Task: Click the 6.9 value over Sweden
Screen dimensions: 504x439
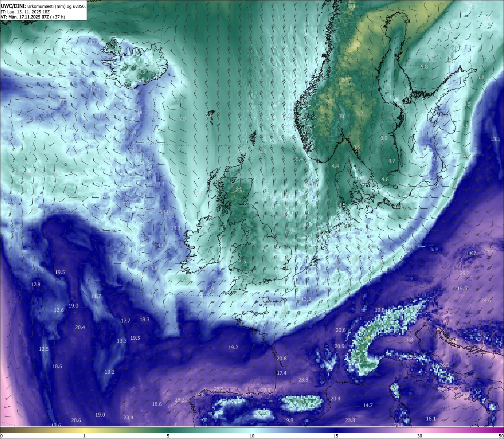Action: [x=384, y=138]
